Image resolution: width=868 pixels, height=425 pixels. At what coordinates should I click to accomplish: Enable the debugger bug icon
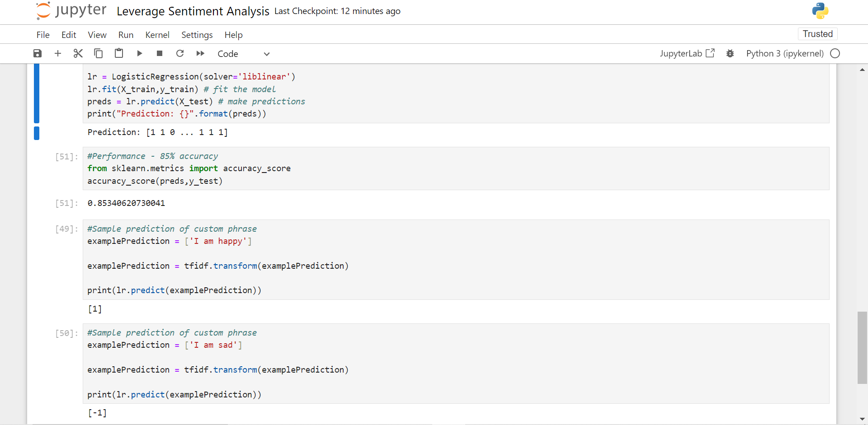[x=730, y=54]
